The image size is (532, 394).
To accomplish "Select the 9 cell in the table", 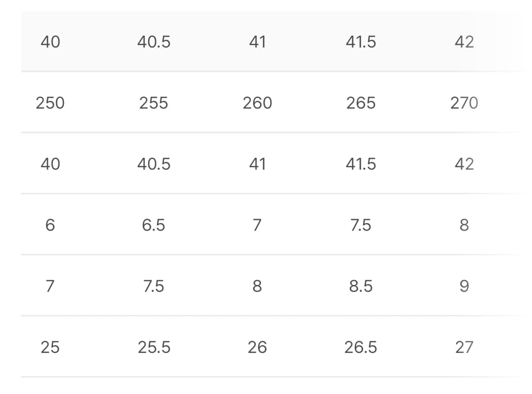I will coord(464,286).
